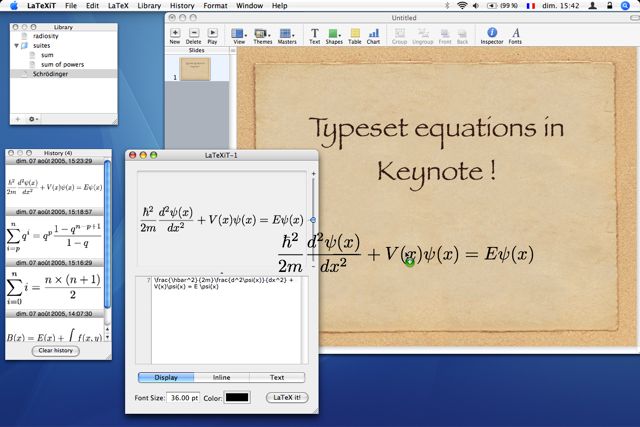This screenshot has height=427, width=640.
Task: Open the Window menu
Action: click(x=249, y=6)
